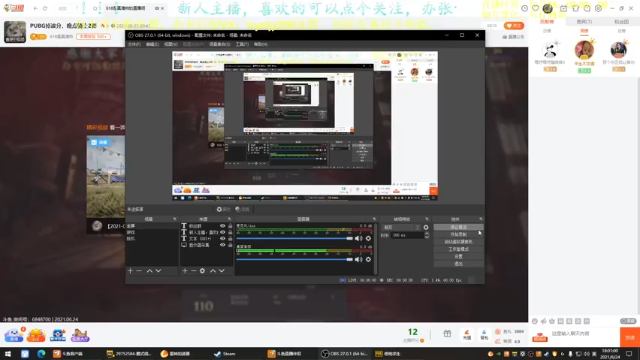Mute the desktop audio speaker icon
Viewport: 640px width, 360px height.
(358, 259)
